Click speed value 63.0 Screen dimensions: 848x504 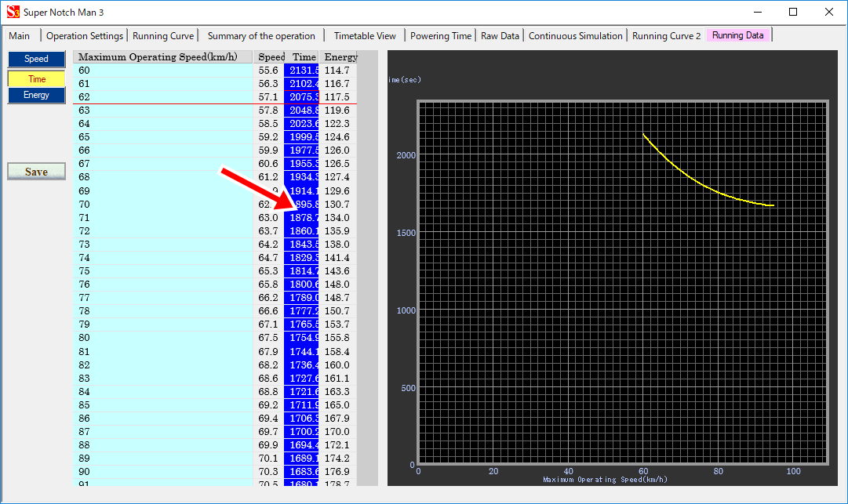(x=268, y=218)
